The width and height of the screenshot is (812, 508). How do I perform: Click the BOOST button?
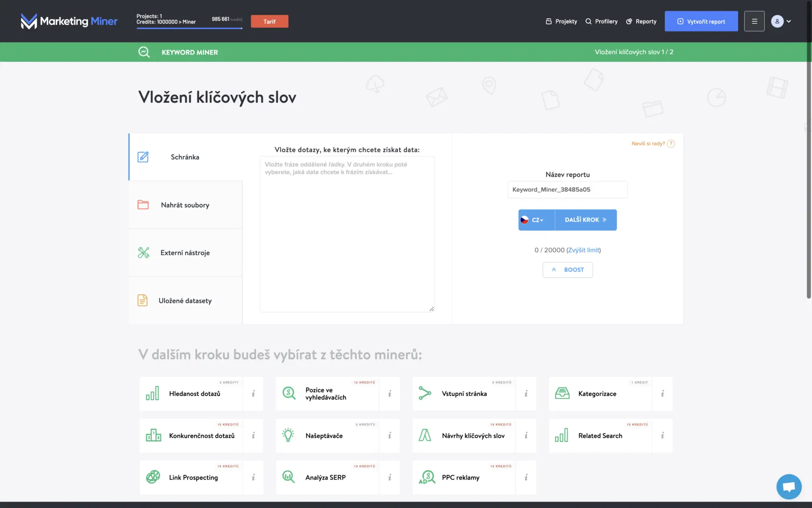tap(568, 270)
